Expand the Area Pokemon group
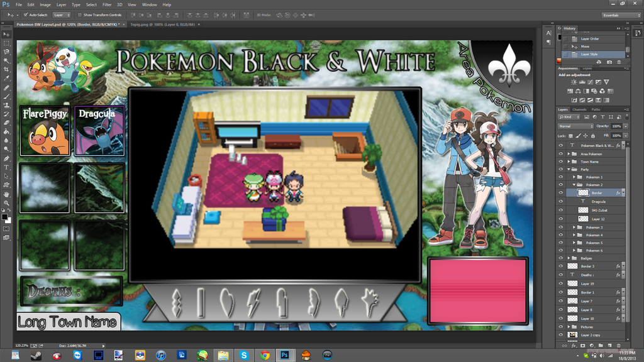This screenshot has height=362, width=644. point(569,153)
